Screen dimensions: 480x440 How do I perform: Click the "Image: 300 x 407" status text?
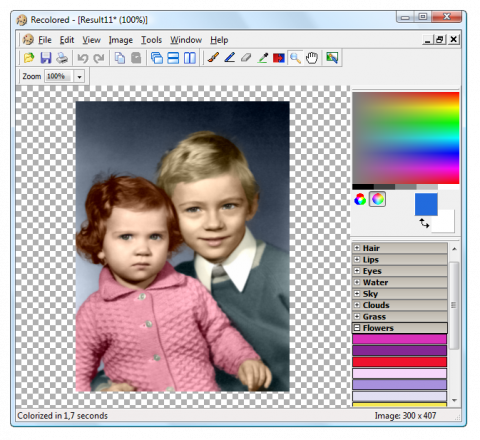pos(405,416)
